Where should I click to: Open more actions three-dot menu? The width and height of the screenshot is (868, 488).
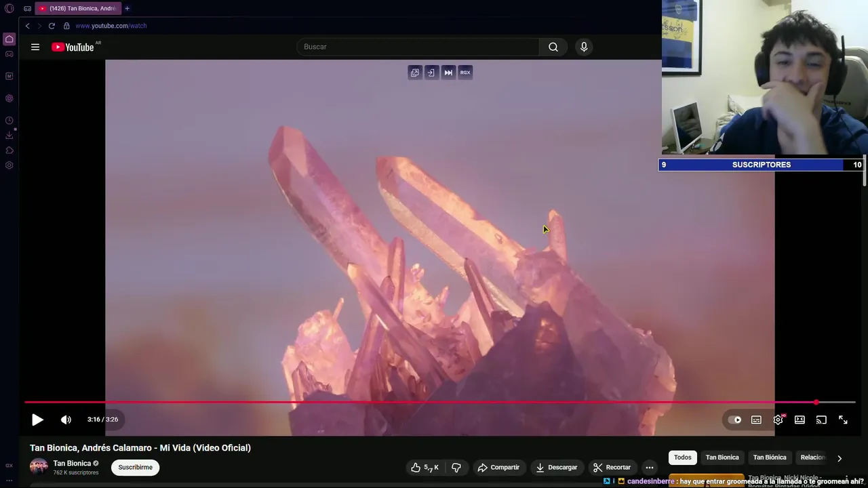(x=650, y=467)
